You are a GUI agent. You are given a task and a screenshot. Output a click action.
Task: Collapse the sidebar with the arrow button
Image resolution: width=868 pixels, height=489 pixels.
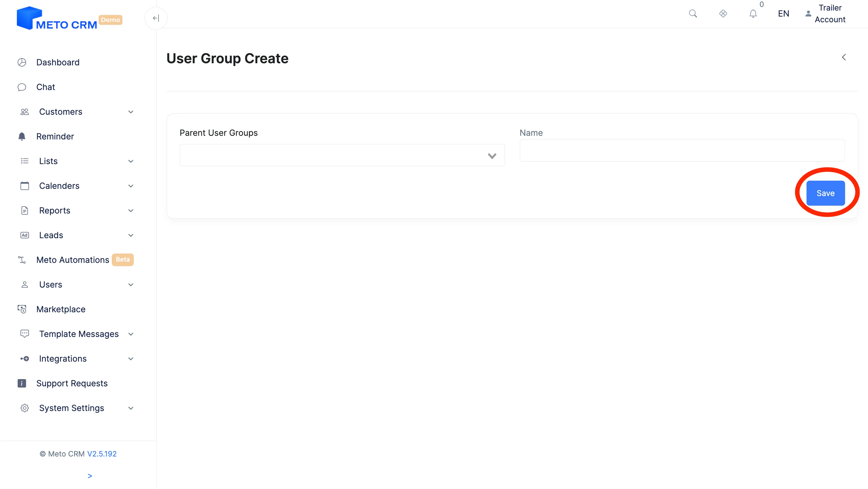[x=156, y=18]
